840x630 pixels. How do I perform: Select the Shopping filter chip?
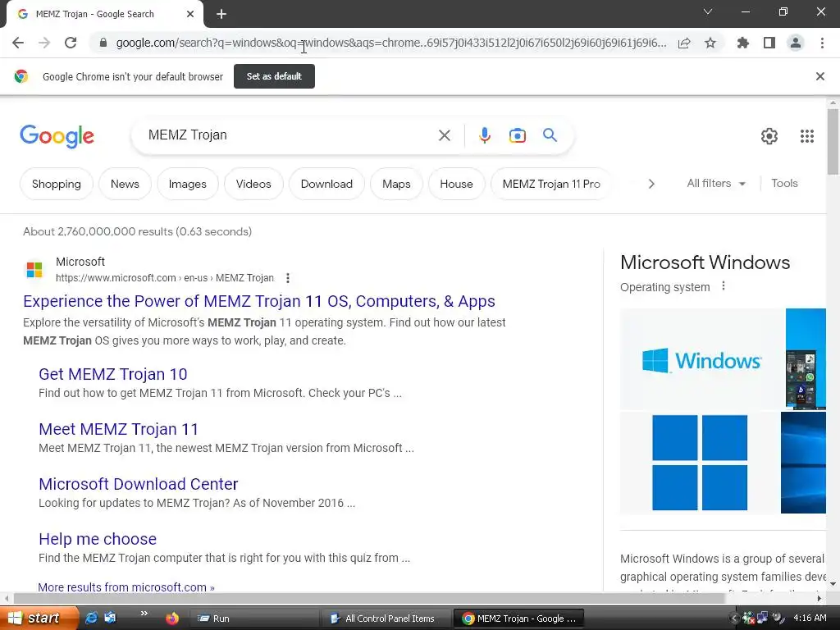[57, 184]
